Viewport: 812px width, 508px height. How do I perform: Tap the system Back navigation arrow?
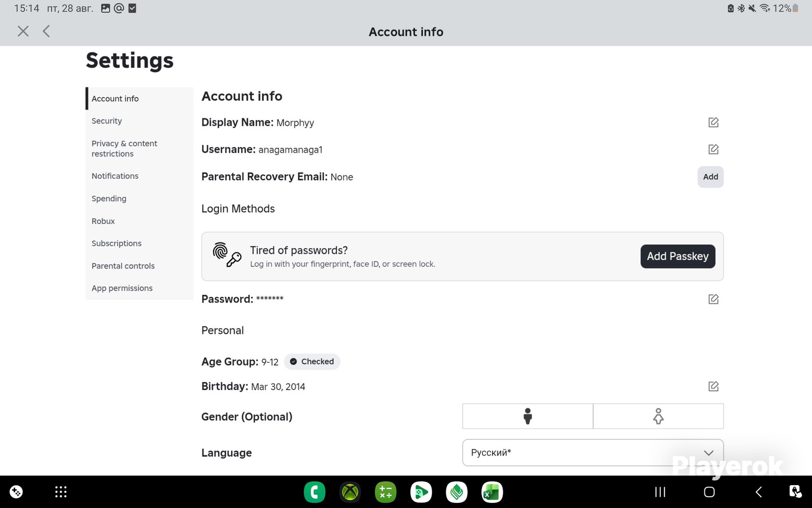[759, 492]
